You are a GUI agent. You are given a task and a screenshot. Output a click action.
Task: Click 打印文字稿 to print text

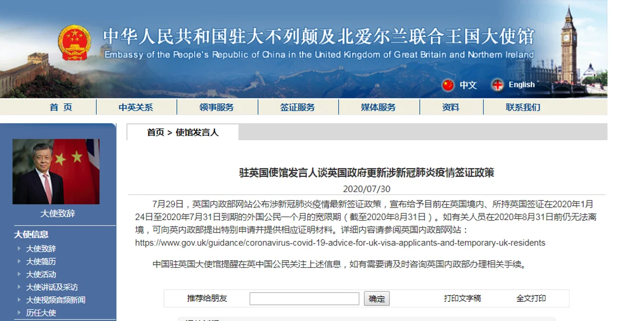pyautogui.click(x=462, y=298)
